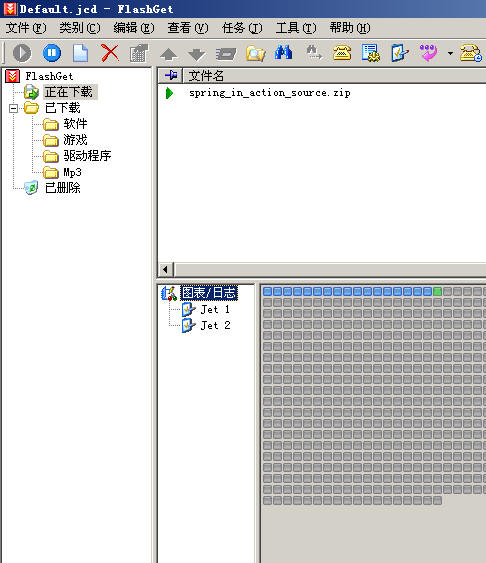Image resolution: width=486 pixels, height=563 pixels.
Task: Click the gray striped toolbar icon after the down arrow
Action: [x=226, y=54]
